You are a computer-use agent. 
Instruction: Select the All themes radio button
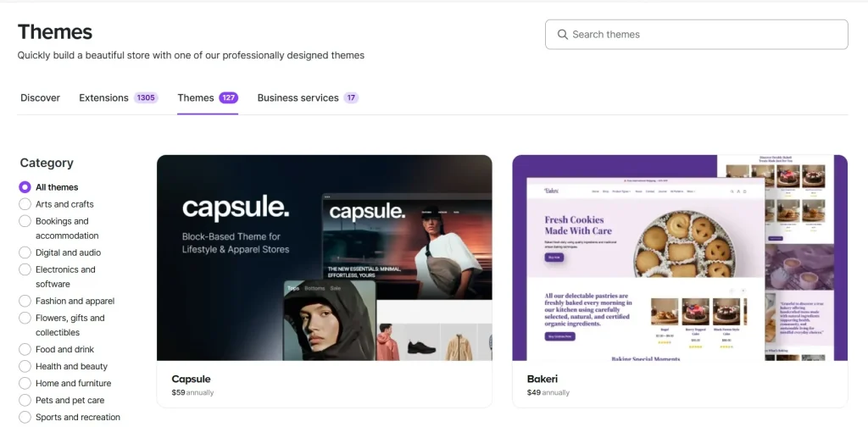pyautogui.click(x=25, y=187)
